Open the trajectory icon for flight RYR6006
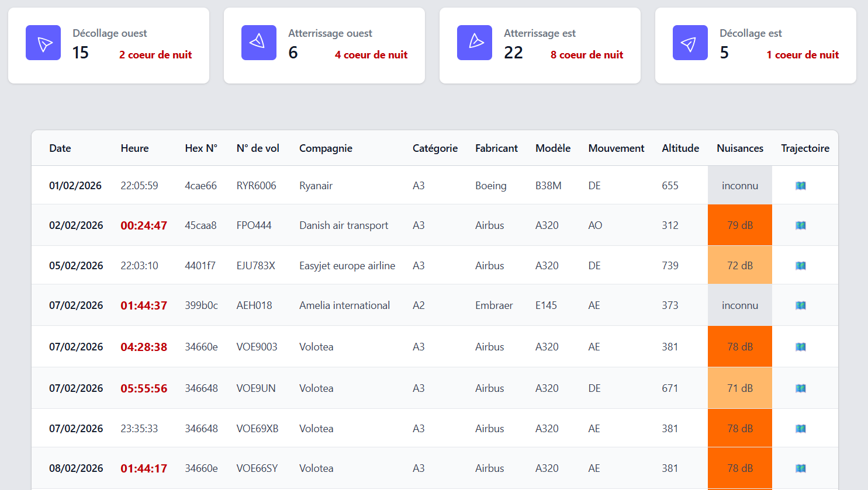 (801, 185)
